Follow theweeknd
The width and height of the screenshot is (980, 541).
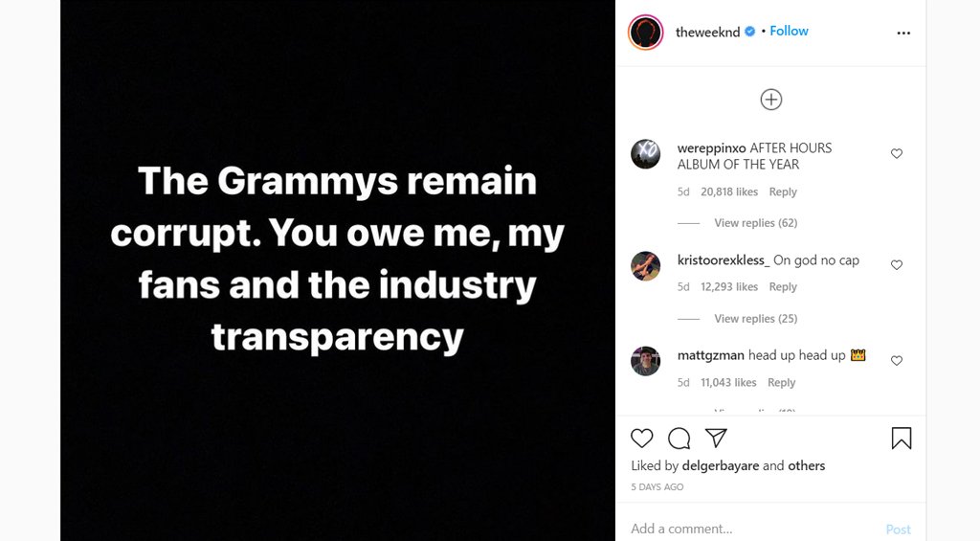pyautogui.click(x=789, y=32)
